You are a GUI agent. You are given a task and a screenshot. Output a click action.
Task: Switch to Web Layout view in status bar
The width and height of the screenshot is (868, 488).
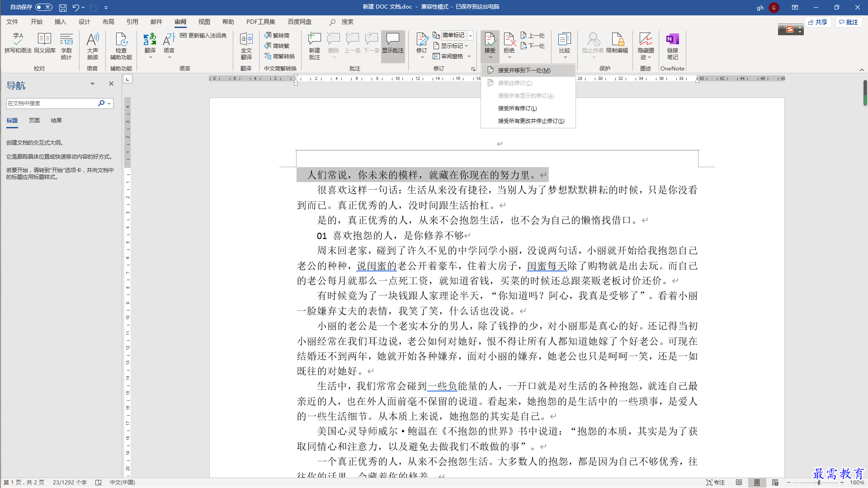point(775,483)
